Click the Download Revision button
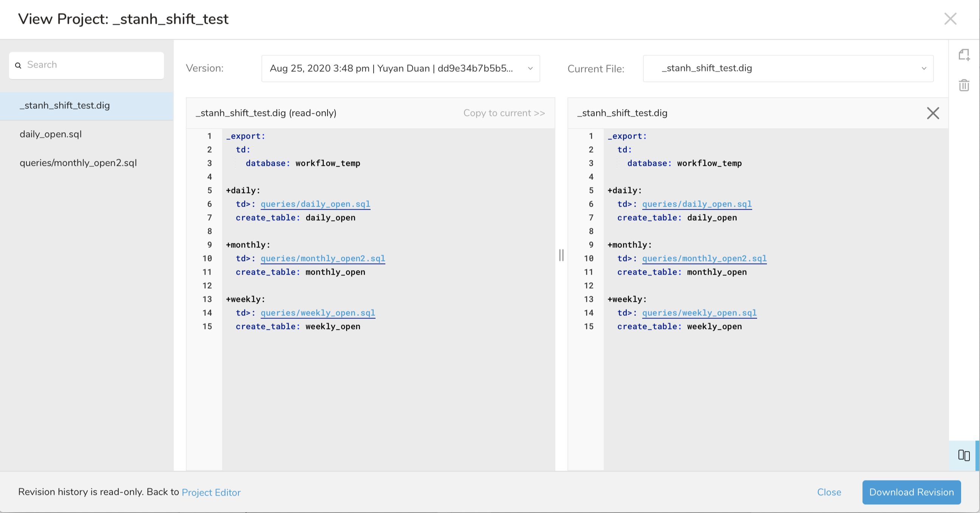Viewport: 980px width, 513px height. [x=911, y=492]
